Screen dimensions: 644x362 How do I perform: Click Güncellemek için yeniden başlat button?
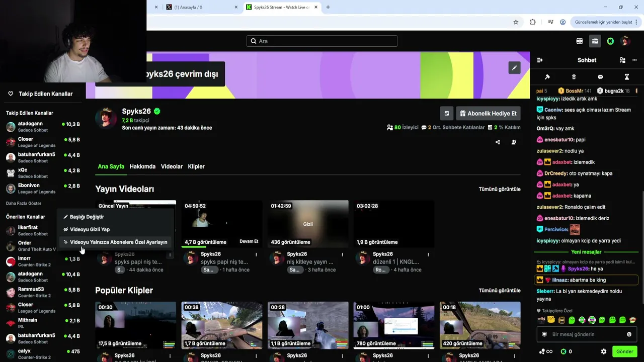click(603, 22)
